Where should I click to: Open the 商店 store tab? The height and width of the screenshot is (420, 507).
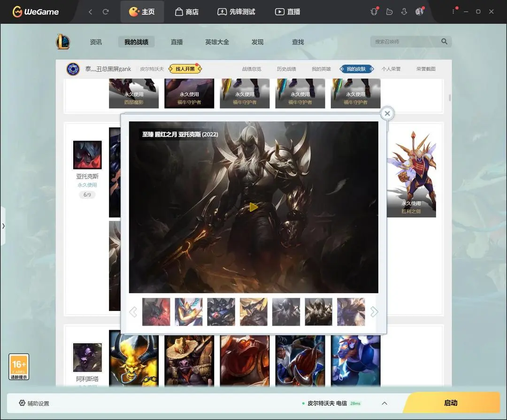pos(187,12)
